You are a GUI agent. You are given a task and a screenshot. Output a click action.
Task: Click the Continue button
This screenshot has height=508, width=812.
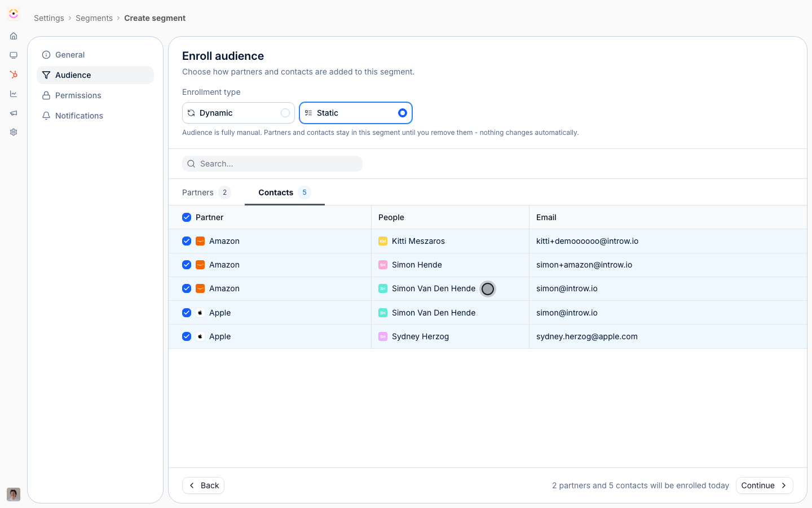click(765, 485)
